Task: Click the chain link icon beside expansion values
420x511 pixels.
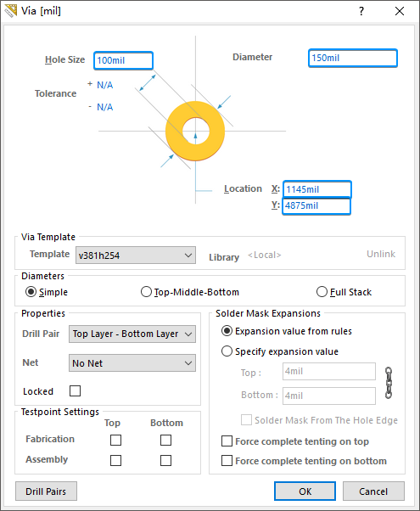Action: 388,383
